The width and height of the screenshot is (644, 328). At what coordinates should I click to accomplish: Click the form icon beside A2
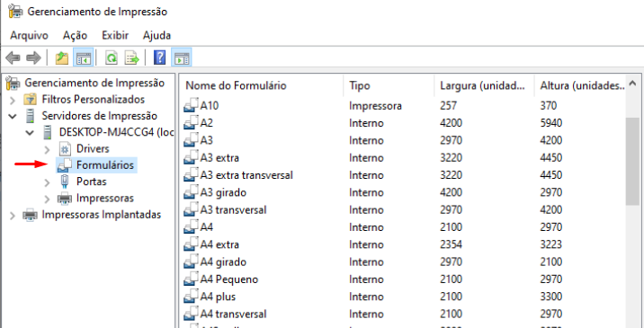pos(190,123)
